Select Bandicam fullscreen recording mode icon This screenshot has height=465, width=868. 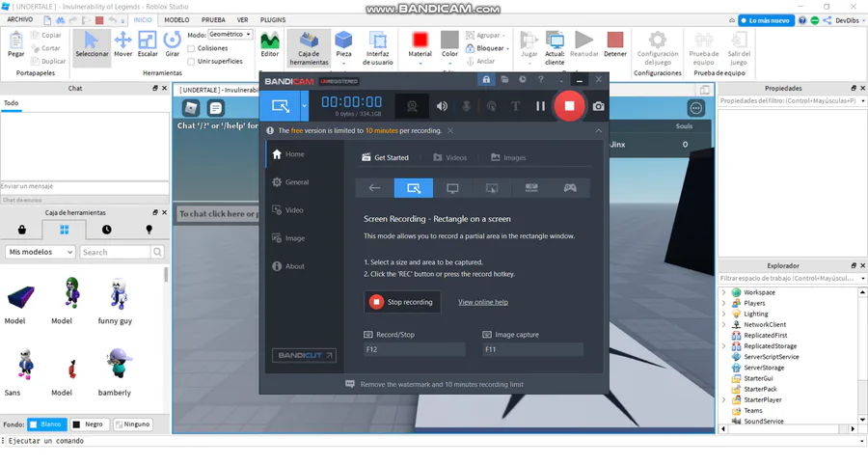click(452, 188)
